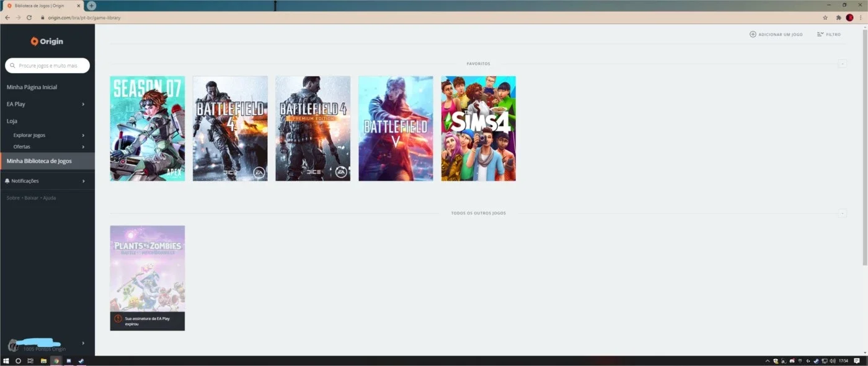Click the network tray icon
The height and width of the screenshot is (366, 868).
point(825,360)
